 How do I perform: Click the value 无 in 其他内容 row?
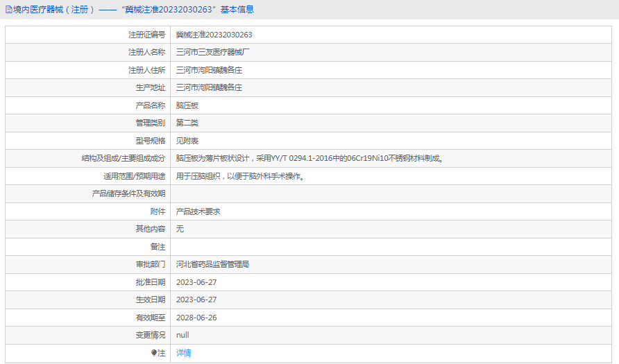click(x=180, y=229)
